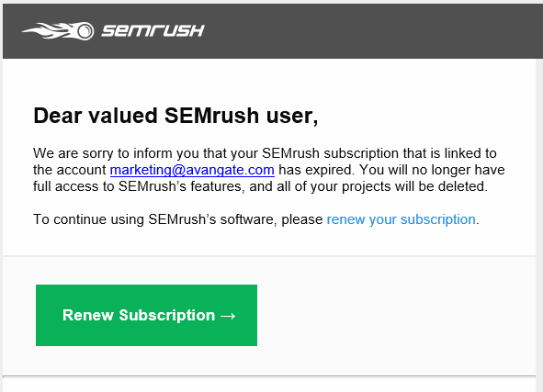Viewport: 543px width, 392px height.
Task: Open the marketing@avangate.com email link
Action: (192, 170)
